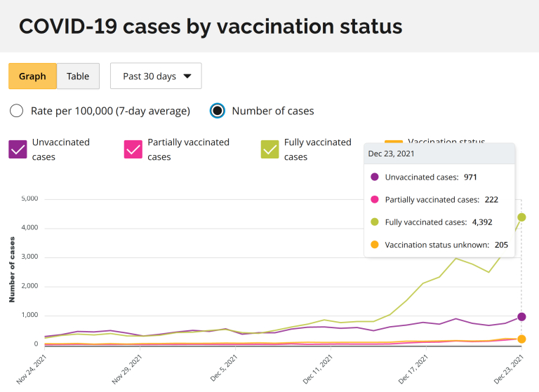Screen dimensions: 539x392
Task: Click the Dec 23, 2021 tooltip header
Action: (x=392, y=154)
